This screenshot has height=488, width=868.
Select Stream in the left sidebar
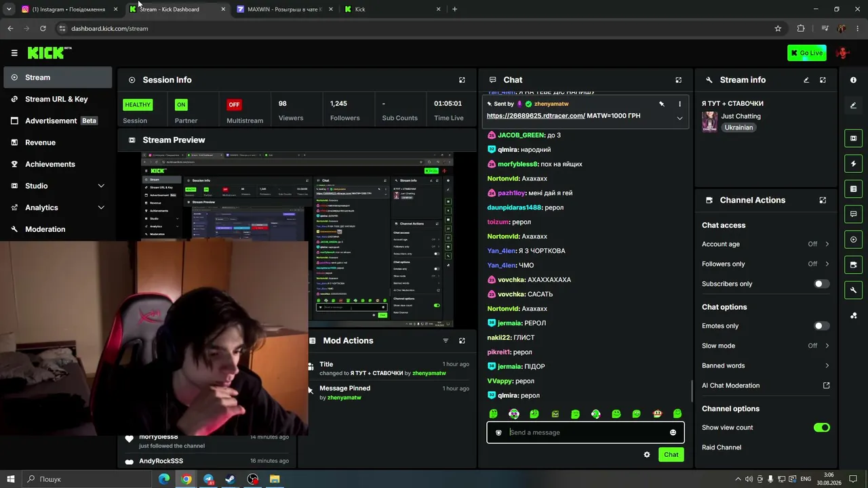pyautogui.click(x=58, y=77)
